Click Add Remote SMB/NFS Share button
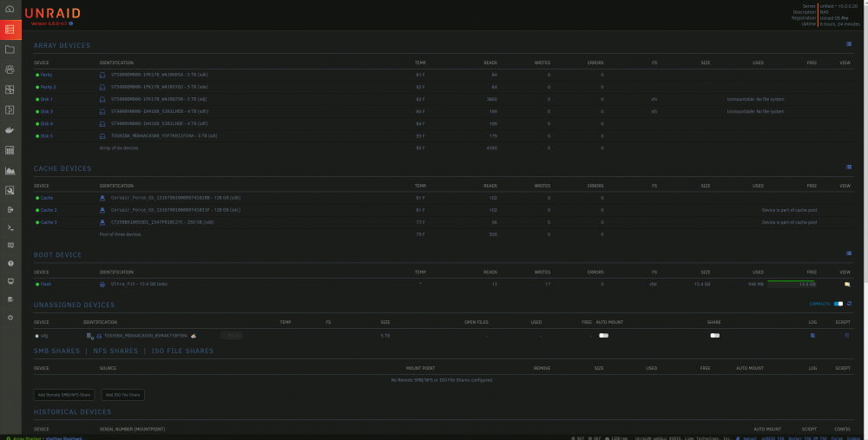 point(64,395)
